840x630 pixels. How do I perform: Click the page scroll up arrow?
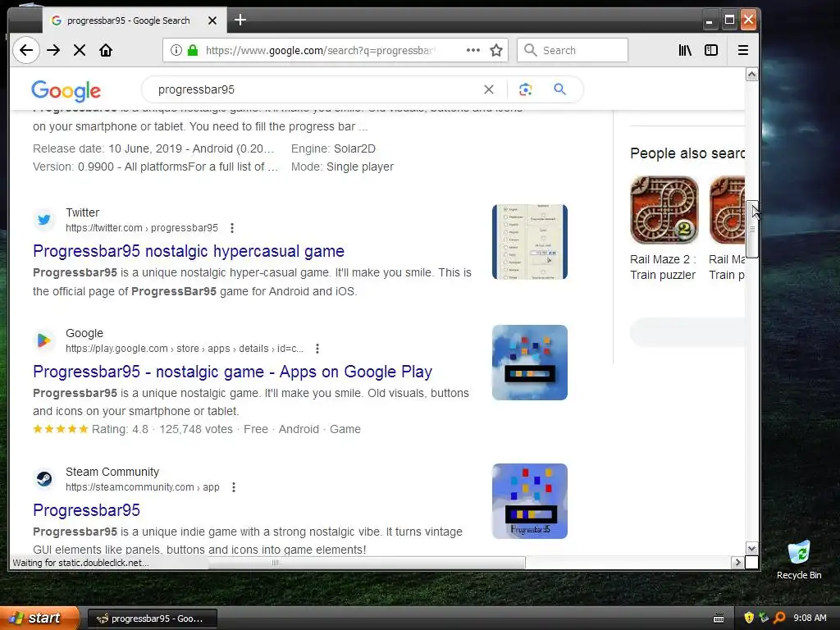pos(751,75)
